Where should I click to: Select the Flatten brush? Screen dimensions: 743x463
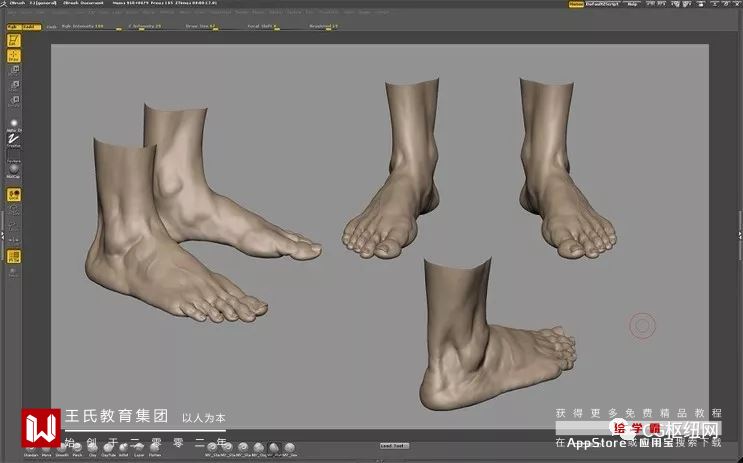pos(154,450)
